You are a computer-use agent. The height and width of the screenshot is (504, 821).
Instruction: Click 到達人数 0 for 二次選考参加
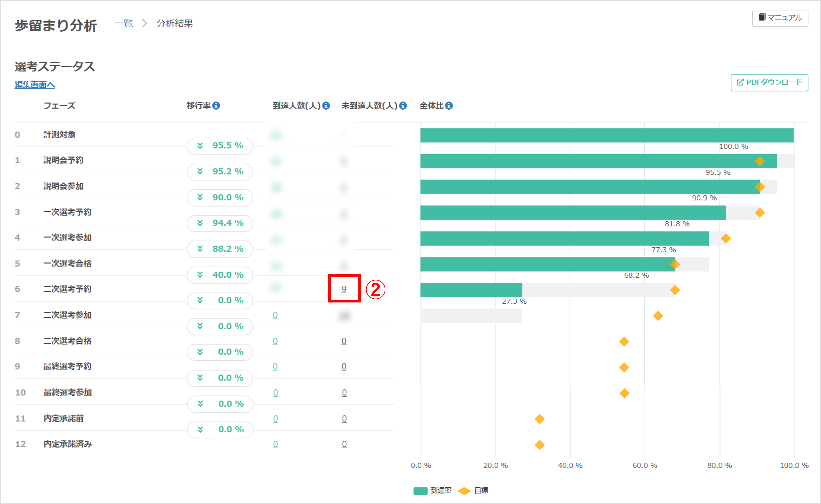pyautogui.click(x=275, y=315)
